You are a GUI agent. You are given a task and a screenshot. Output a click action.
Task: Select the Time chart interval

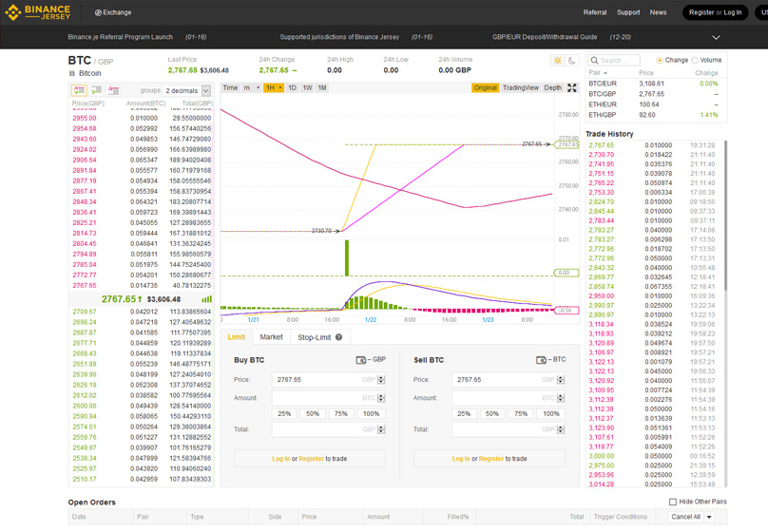230,87
